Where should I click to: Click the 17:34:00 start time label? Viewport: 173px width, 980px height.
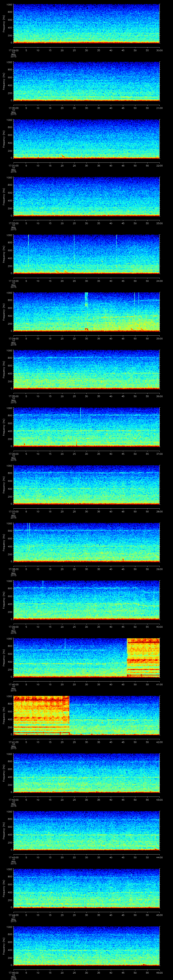(13, 339)
